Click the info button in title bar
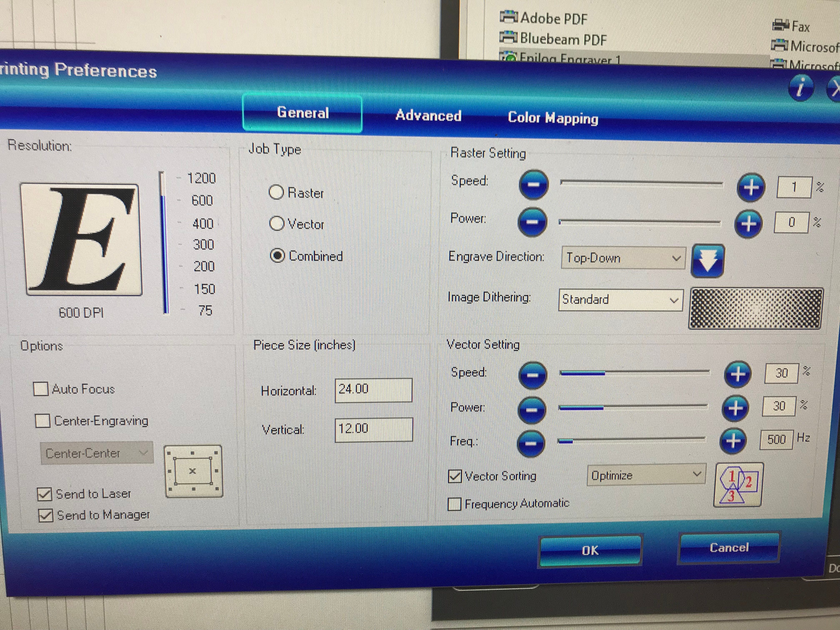This screenshot has height=630, width=840. [801, 88]
